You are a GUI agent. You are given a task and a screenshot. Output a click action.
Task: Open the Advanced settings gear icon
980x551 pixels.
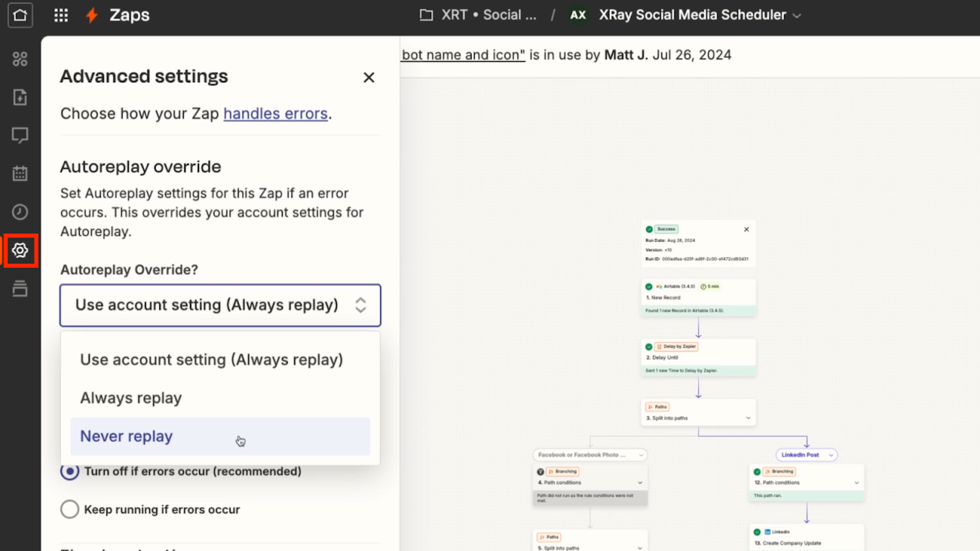[20, 250]
